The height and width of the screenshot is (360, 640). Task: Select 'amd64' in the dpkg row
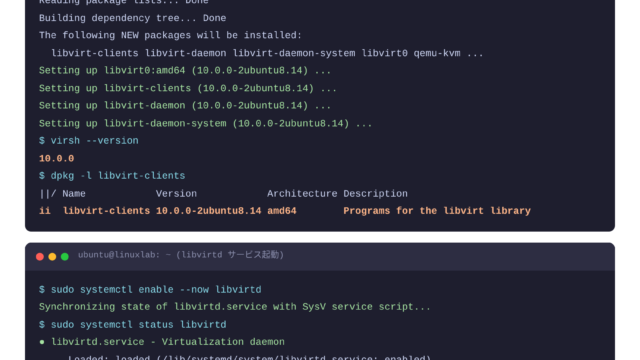tap(282, 211)
